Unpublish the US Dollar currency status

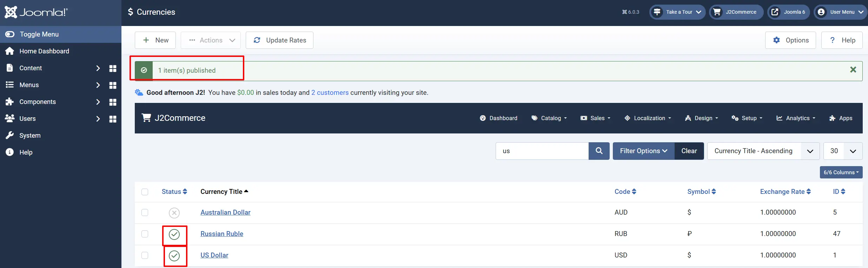pyautogui.click(x=174, y=256)
